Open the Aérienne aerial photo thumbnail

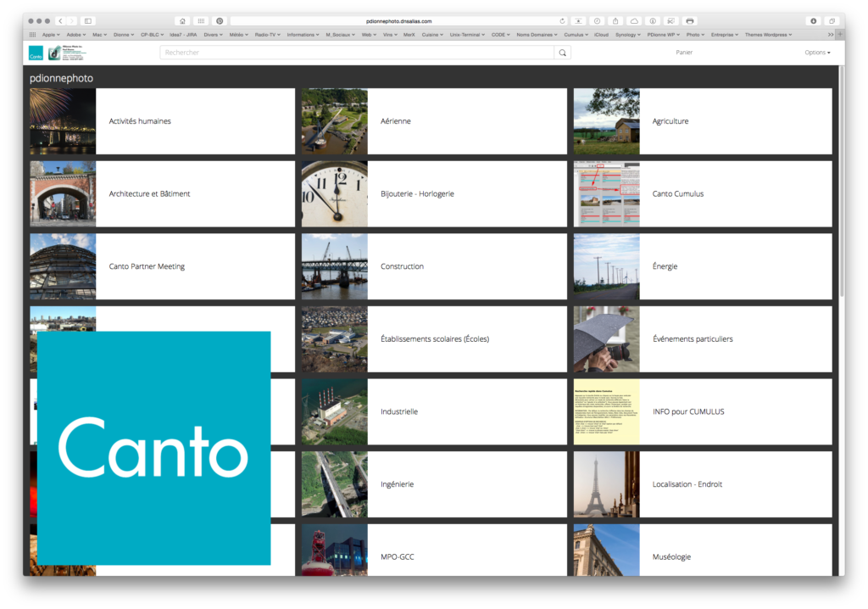[x=334, y=121]
